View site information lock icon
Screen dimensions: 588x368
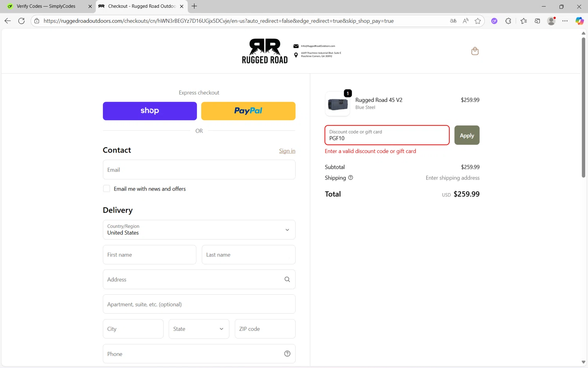[37, 21]
